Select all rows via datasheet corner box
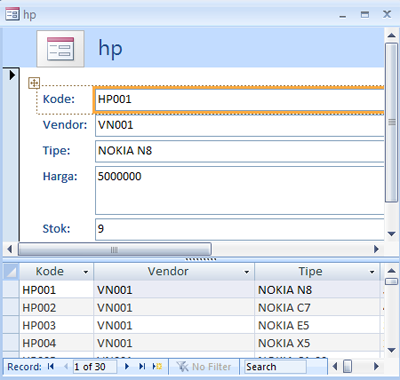The height and width of the screenshot is (380, 400). (x=11, y=272)
